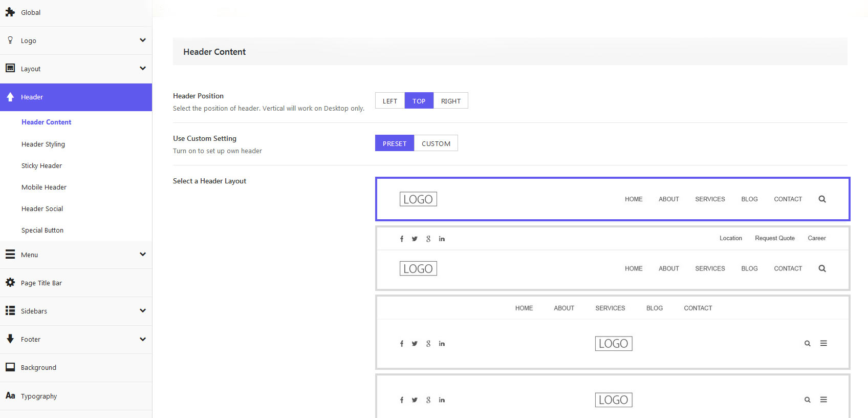Open the Sticky Header submenu item
Image resolution: width=868 pixels, height=418 pixels.
pos(41,166)
